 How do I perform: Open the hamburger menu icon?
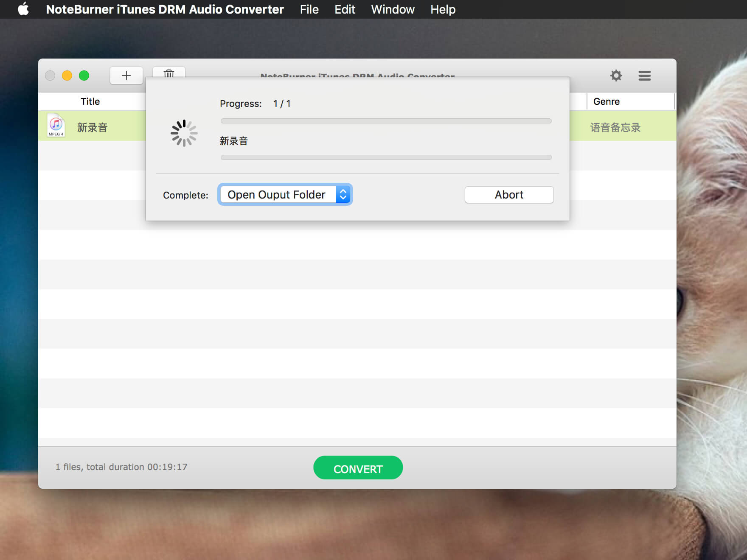click(644, 76)
